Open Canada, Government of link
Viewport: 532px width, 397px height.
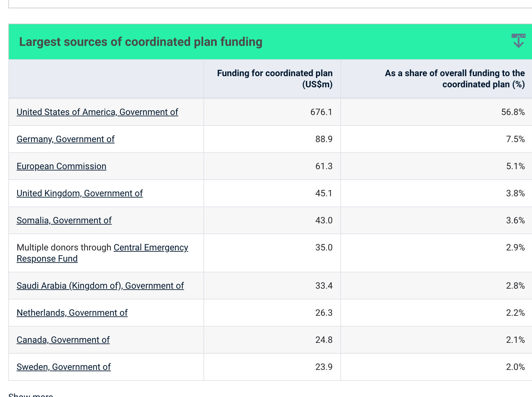[x=63, y=340]
